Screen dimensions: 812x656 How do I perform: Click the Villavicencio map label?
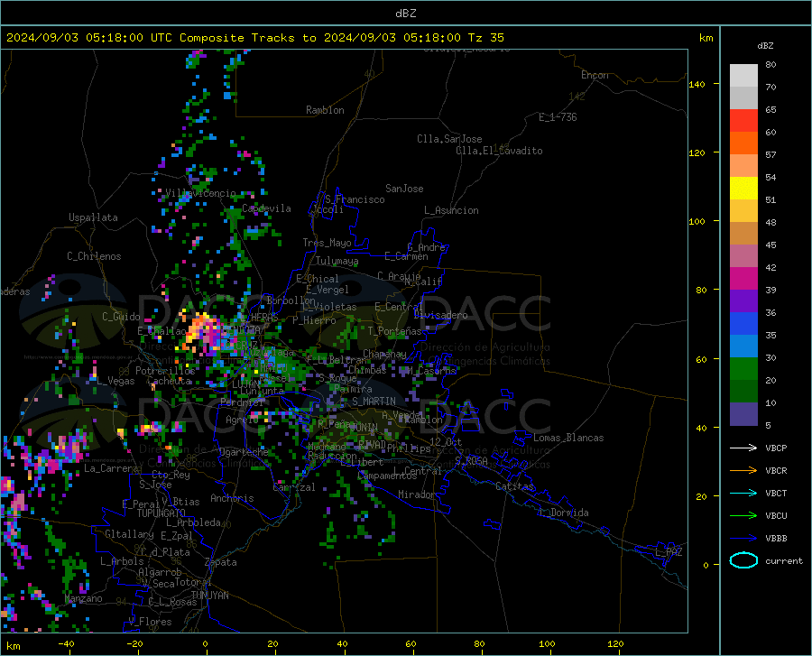[x=200, y=193]
